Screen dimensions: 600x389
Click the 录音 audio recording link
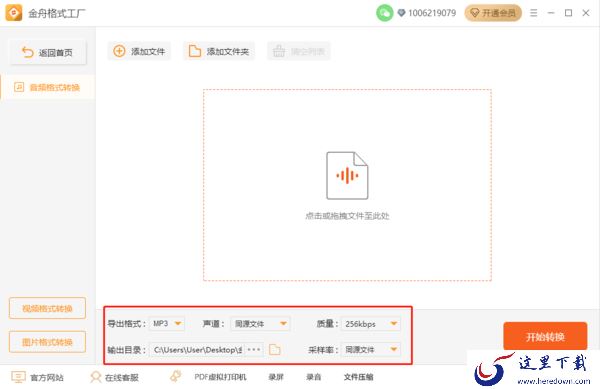pyautogui.click(x=314, y=377)
